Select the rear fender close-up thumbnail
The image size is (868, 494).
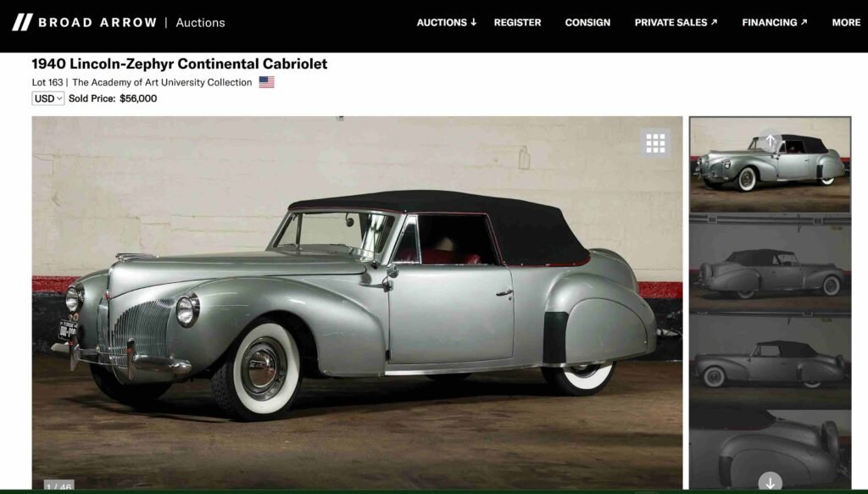coord(770,450)
